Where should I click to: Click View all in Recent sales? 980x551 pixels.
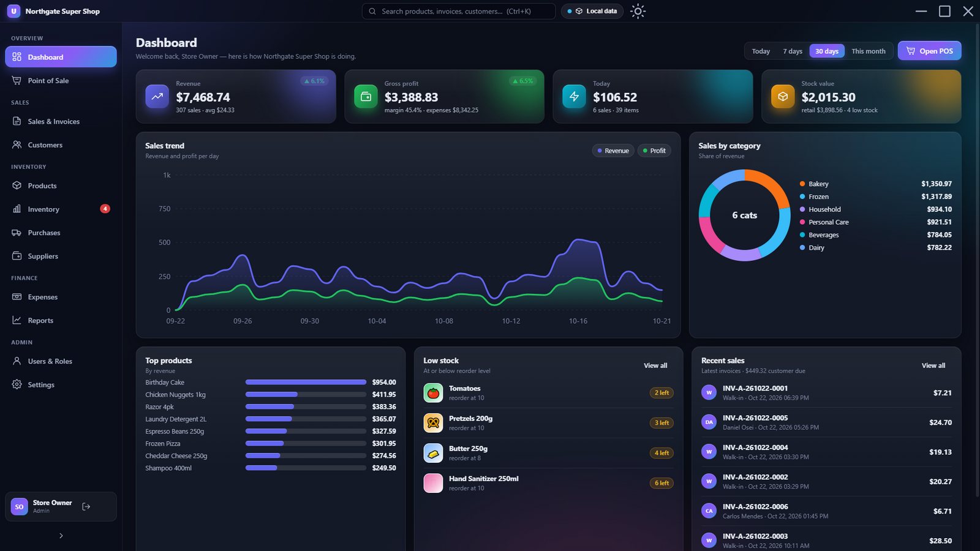click(x=933, y=365)
